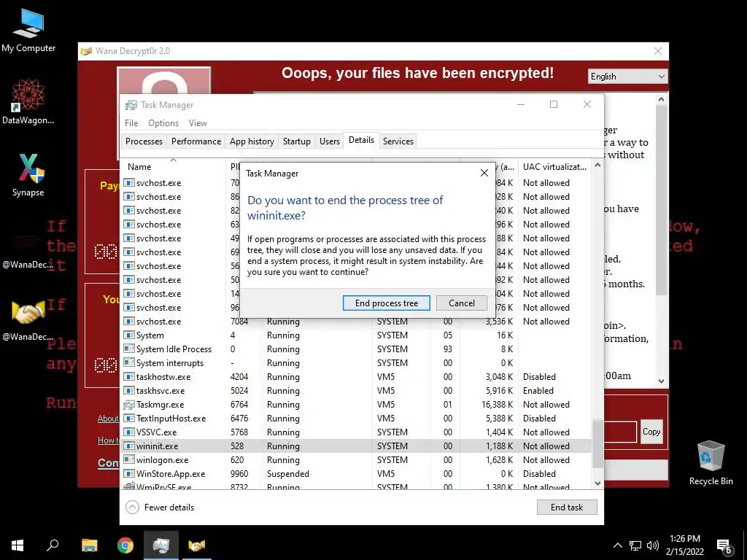
Task: Click the About link in Wana Decrypt0r
Action: pos(108,419)
